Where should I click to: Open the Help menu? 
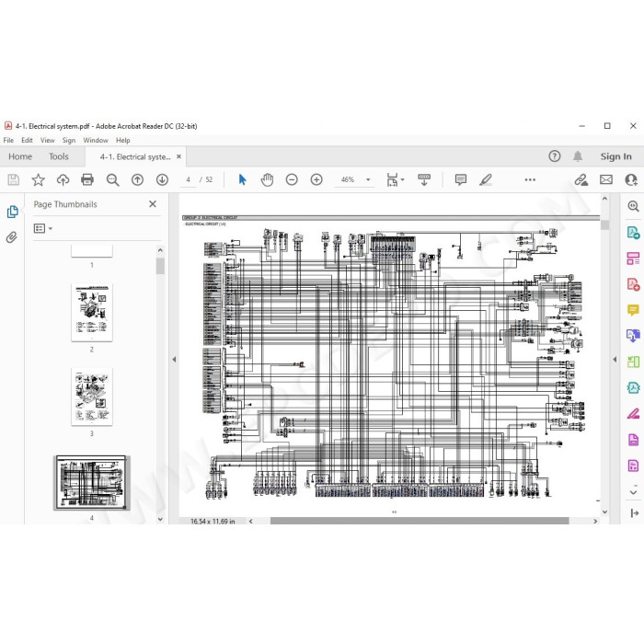point(122,140)
